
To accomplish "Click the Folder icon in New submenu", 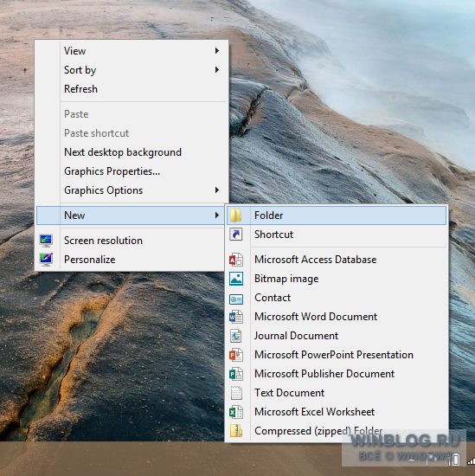I will pyautogui.click(x=236, y=215).
